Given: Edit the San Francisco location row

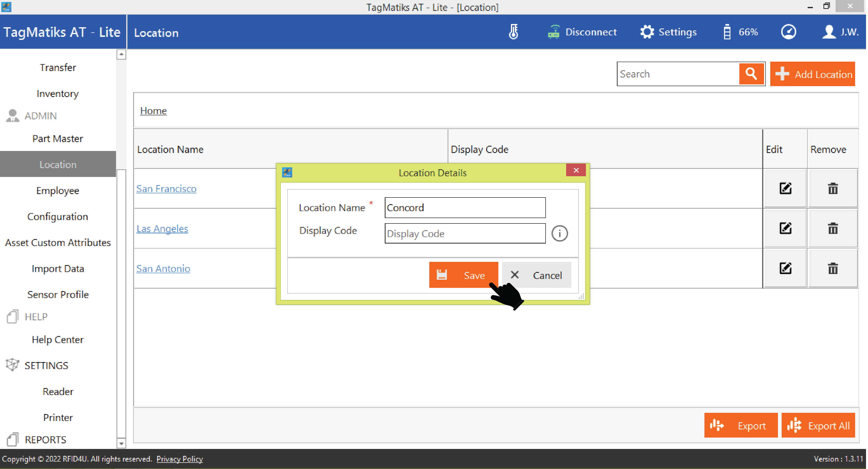Looking at the screenshot, I should click(x=785, y=188).
